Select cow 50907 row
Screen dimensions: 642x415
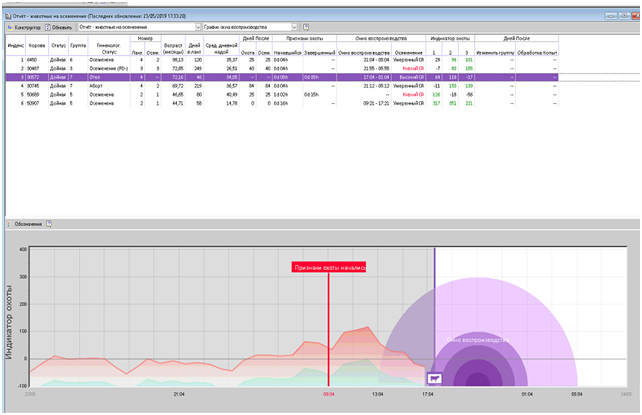[282, 104]
